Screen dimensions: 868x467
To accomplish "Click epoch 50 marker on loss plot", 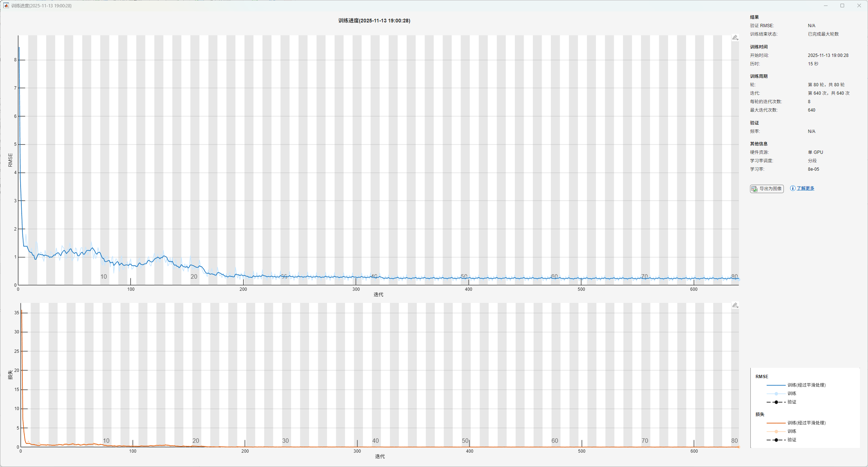I will point(465,441).
